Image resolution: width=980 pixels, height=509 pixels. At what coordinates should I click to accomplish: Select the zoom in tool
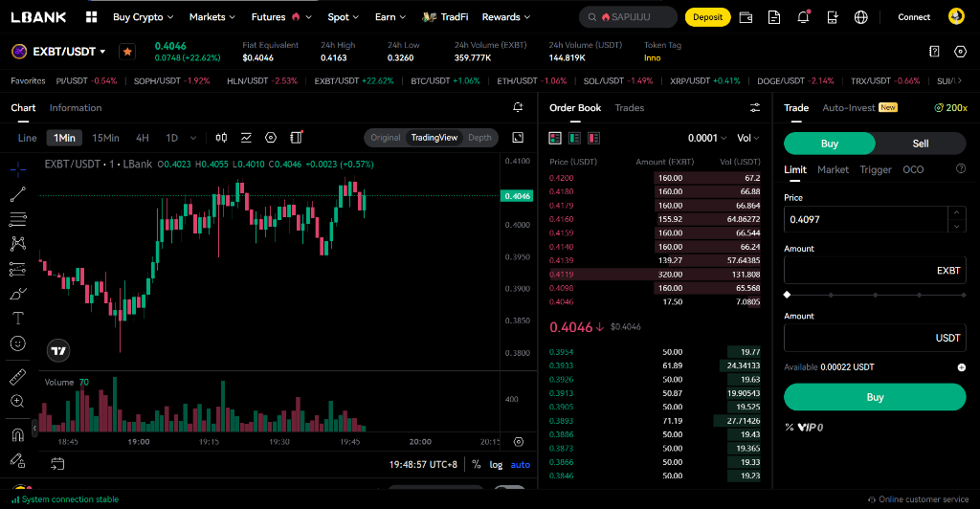pyautogui.click(x=18, y=402)
